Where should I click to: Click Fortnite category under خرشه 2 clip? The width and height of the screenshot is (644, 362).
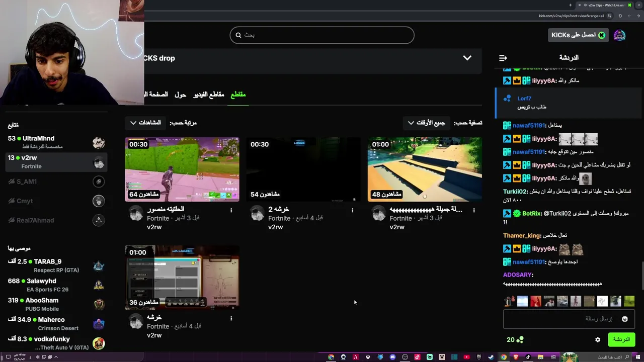coord(279,218)
